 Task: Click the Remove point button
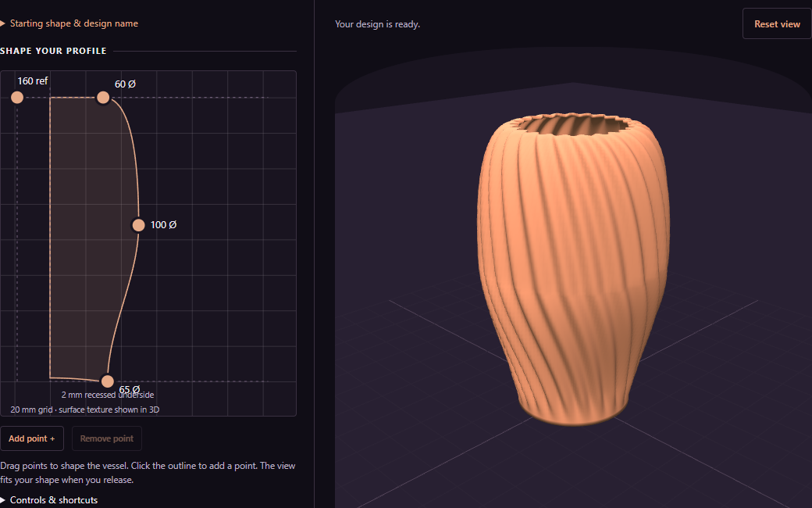pyautogui.click(x=107, y=438)
